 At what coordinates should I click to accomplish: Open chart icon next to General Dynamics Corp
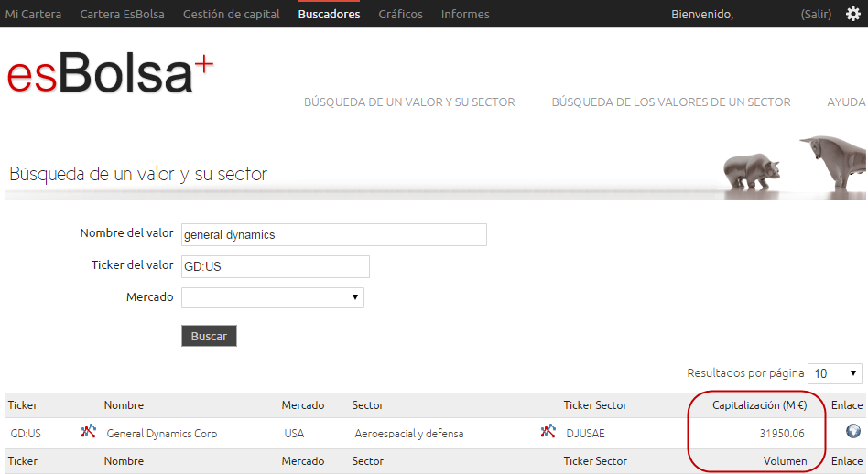(89, 431)
